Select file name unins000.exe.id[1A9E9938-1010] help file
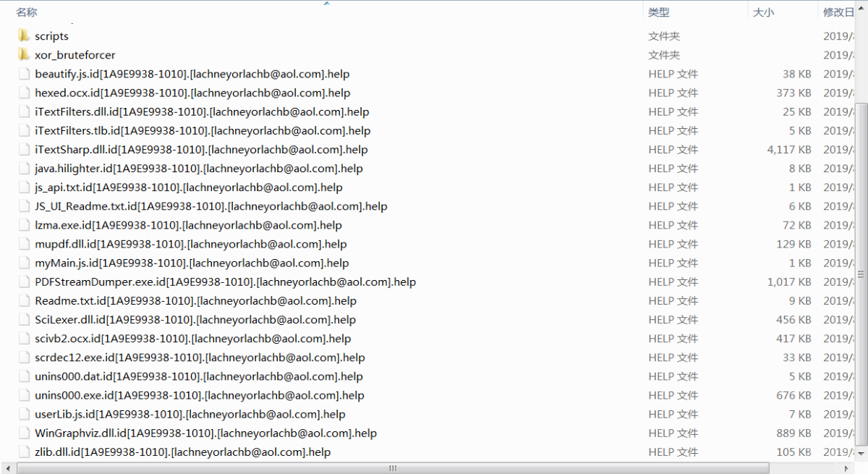The image size is (868, 474). click(x=200, y=395)
